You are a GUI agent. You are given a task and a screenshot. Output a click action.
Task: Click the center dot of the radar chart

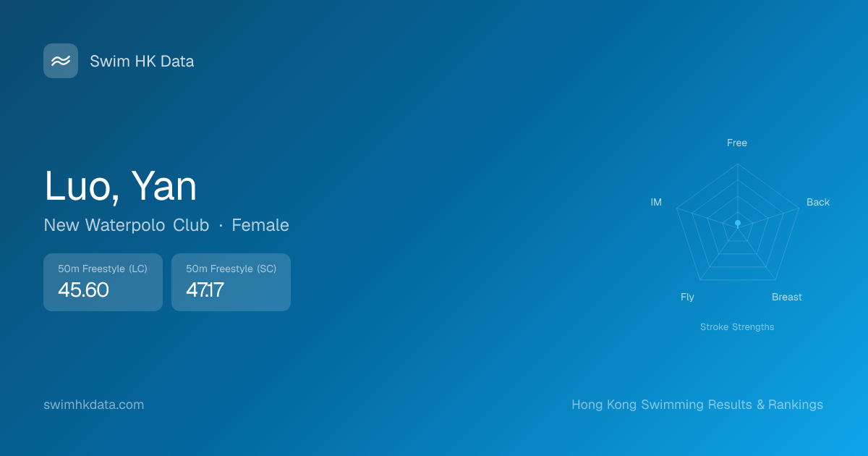737,224
